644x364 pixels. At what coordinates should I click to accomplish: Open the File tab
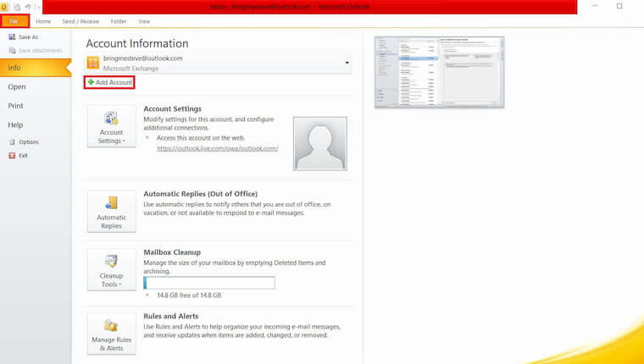pyautogui.click(x=14, y=21)
